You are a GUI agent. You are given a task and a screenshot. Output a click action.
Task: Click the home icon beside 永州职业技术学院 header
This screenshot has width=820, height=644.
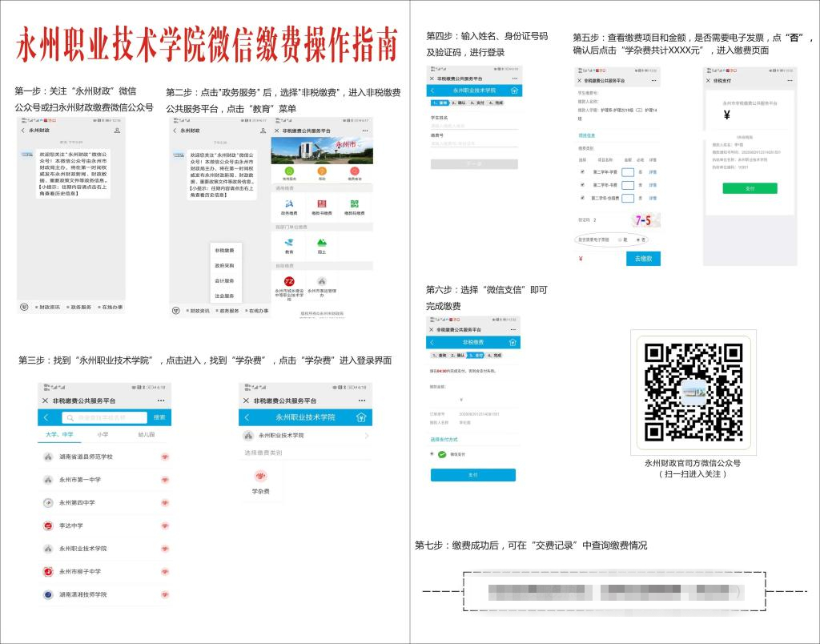click(x=361, y=417)
